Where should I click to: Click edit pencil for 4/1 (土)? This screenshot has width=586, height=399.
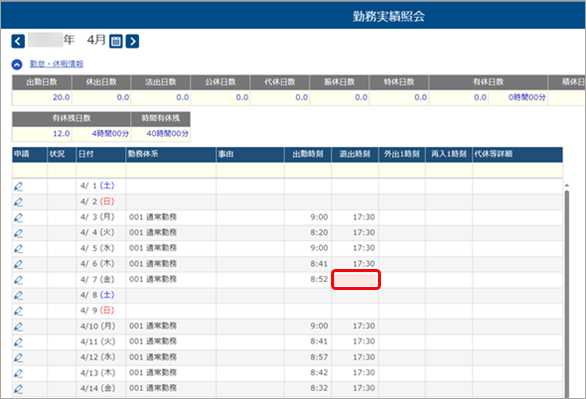[x=18, y=186]
